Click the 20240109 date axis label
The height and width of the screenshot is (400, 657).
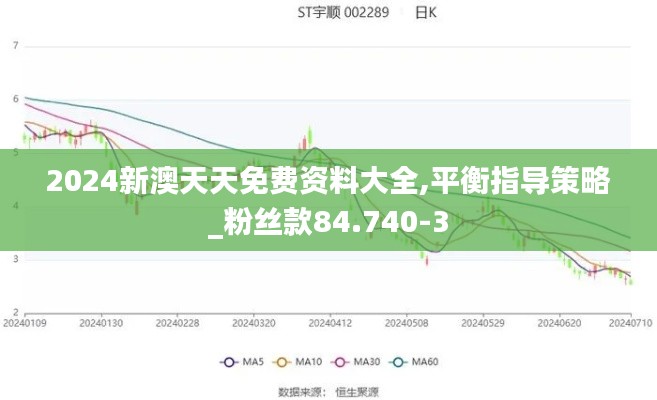coord(25,323)
